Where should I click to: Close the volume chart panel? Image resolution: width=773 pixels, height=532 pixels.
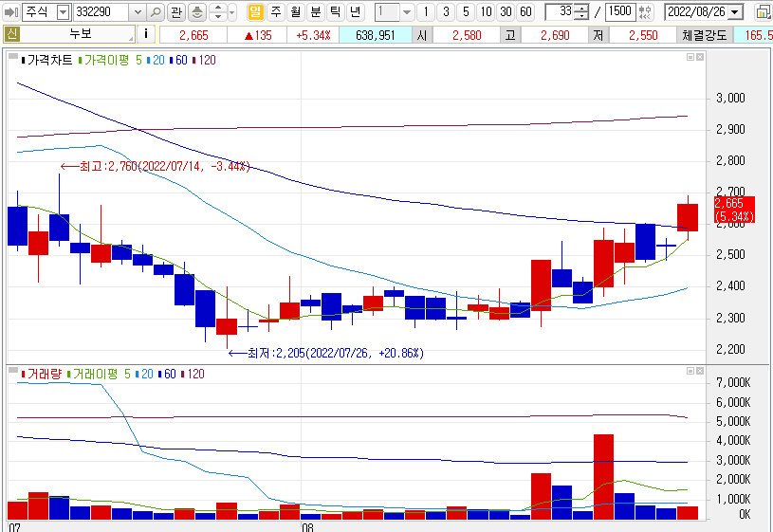700,371
